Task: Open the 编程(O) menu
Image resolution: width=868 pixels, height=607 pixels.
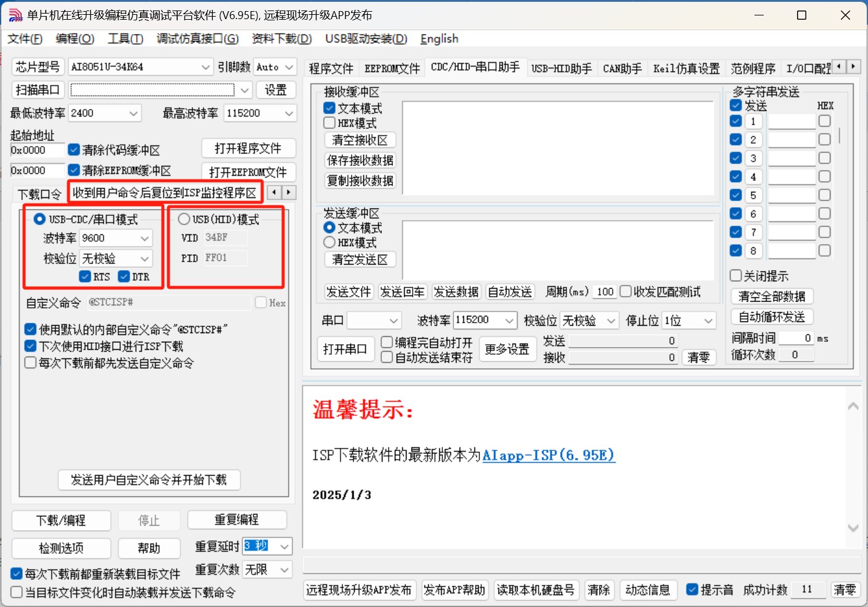Action: [75, 39]
